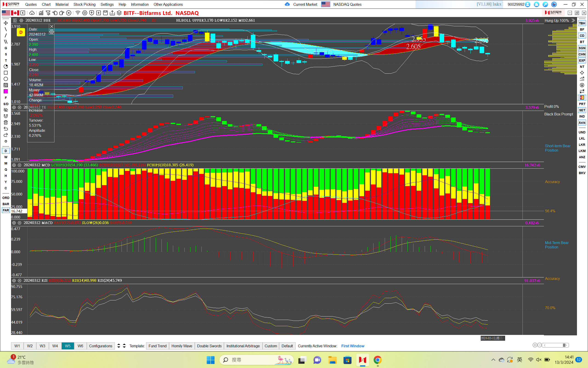
Task: Click the save floppy disk icon
Action: (105, 13)
